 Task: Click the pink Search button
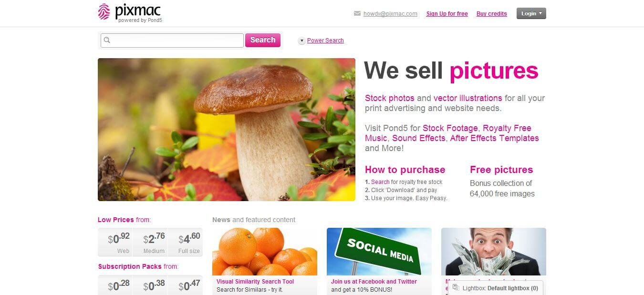tap(263, 40)
